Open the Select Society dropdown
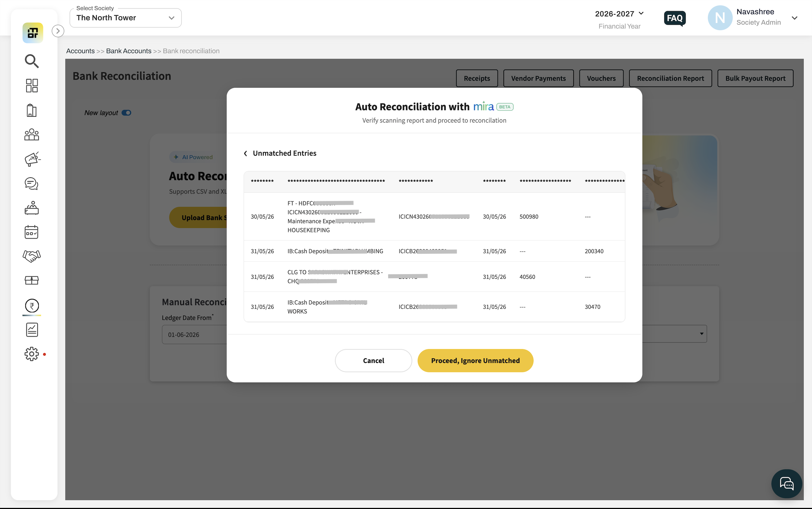The width and height of the screenshot is (812, 509). click(x=125, y=18)
